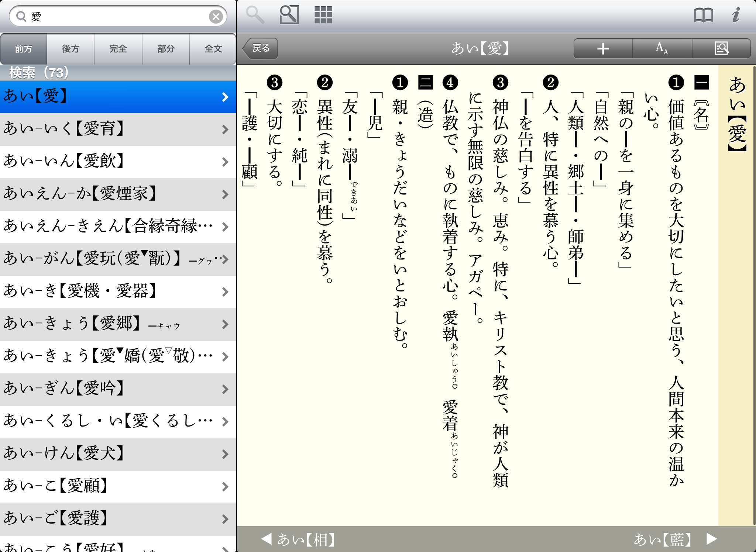Click the magnifier search icon in top toolbar
This screenshot has width=756, height=552.
point(255,15)
